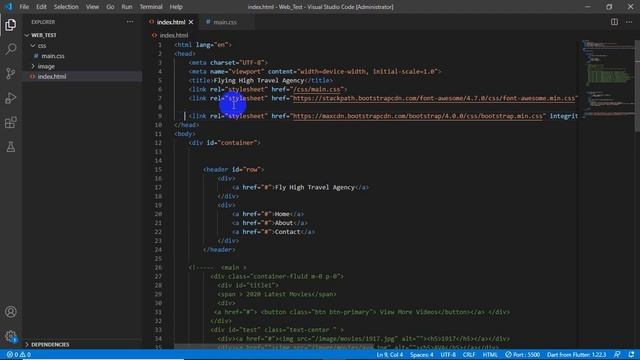Click the btn-primary button code line
640x360 pixels.
pos(362,312)
